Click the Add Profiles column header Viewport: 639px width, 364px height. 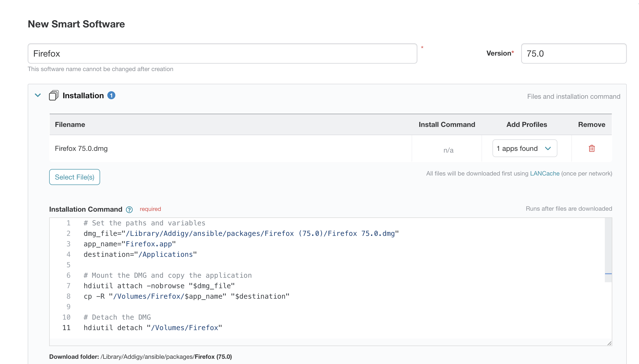[527, 124]
